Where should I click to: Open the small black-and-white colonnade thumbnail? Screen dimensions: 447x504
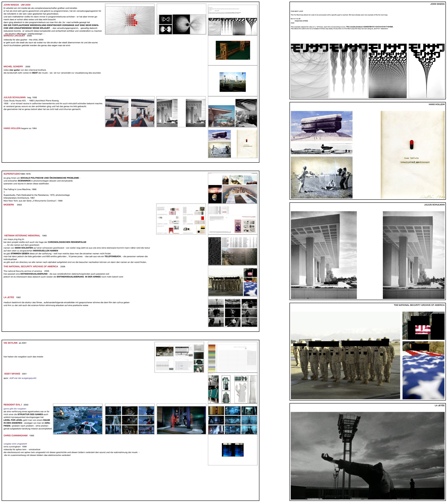point(181,113)
